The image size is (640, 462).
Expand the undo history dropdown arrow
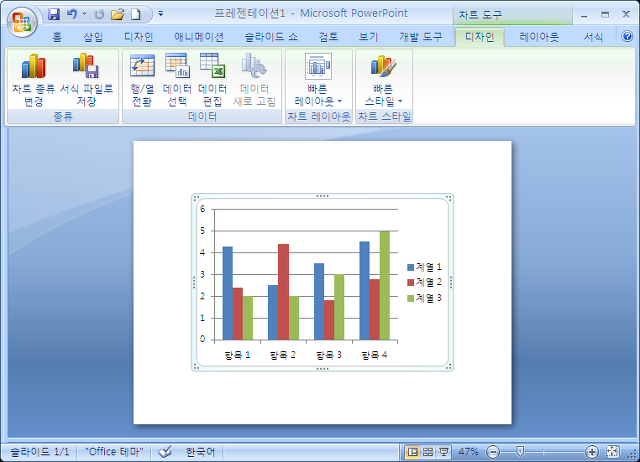point(84,14)
